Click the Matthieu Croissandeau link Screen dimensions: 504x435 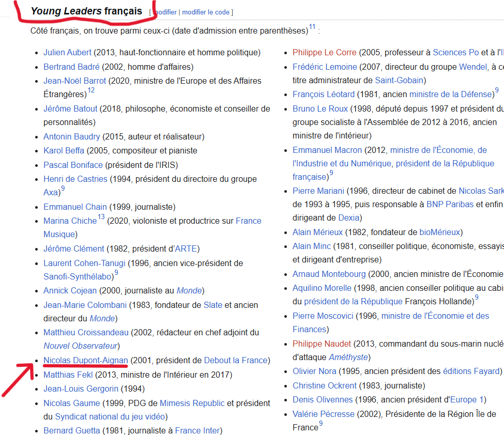[86, 332]
